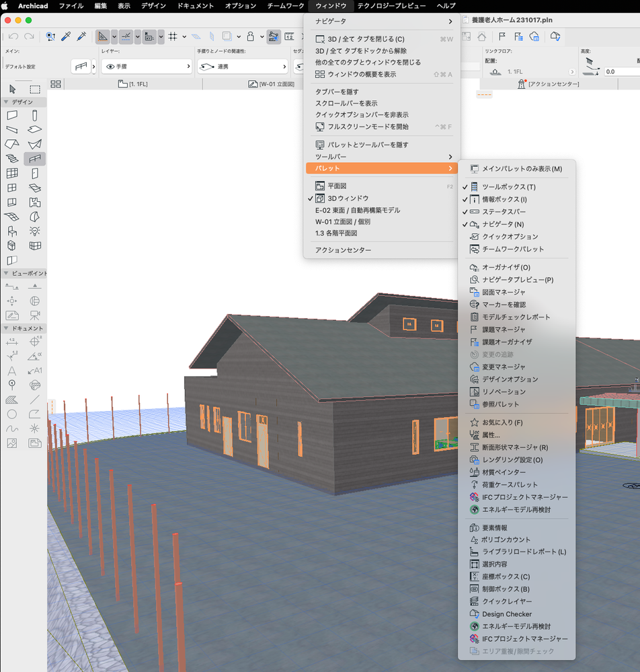The image size is (640, 672).
Task: Click the grid snap icon
Action: coord(173,36)
